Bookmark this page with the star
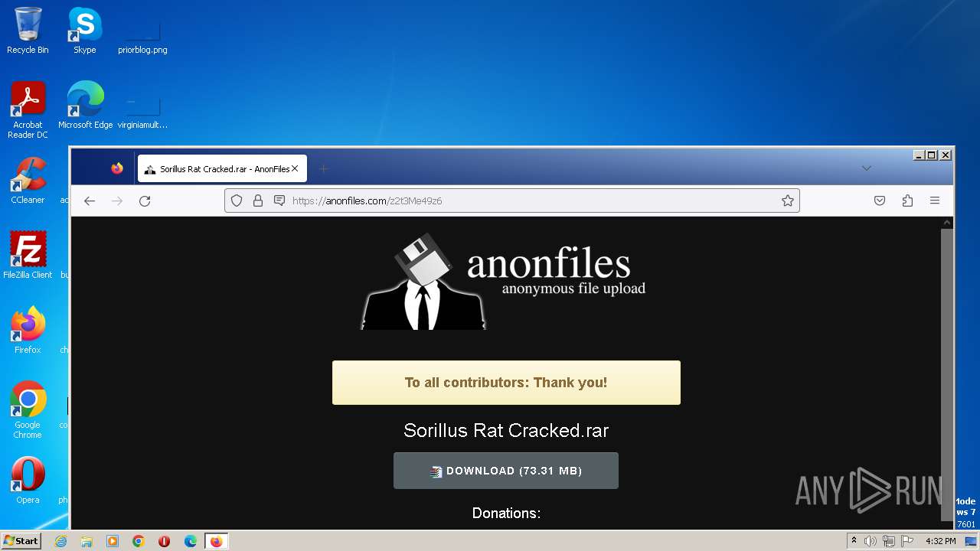The height and width of the screenshot is (551, 980). [x=788, y=201]
